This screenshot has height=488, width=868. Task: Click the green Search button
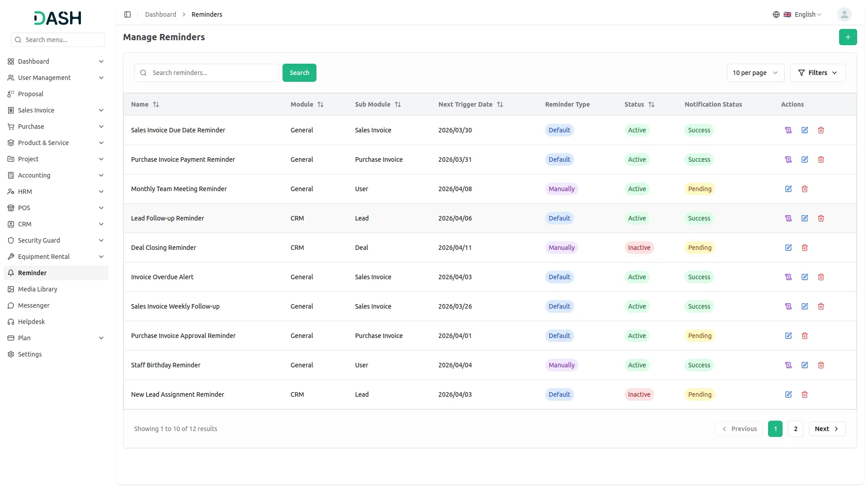(299, 73)
